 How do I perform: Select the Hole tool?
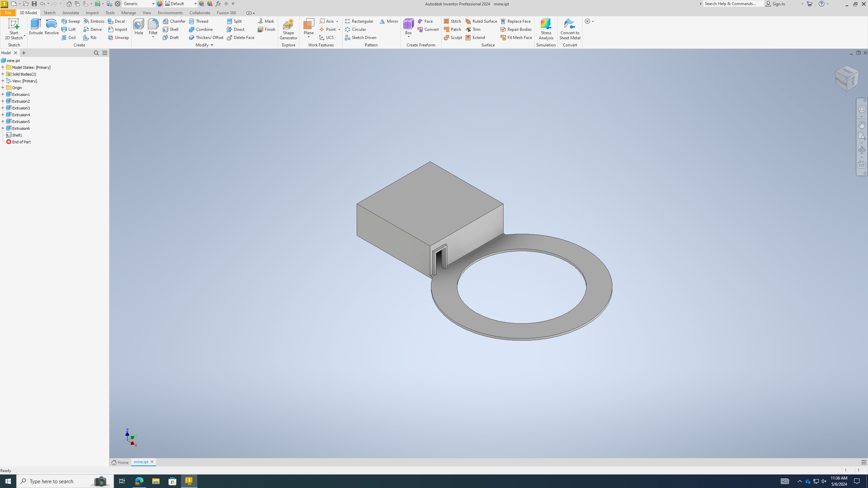(139, 27)
